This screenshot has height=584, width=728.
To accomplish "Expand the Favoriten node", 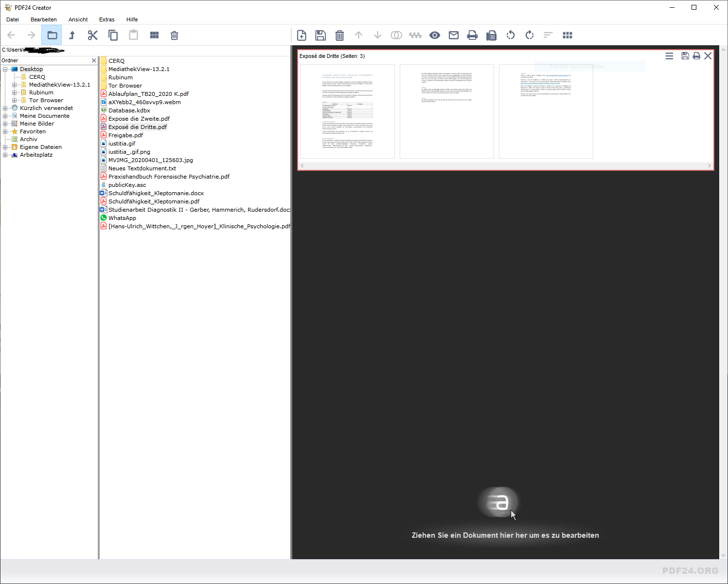I will click(x=5, y=131).
